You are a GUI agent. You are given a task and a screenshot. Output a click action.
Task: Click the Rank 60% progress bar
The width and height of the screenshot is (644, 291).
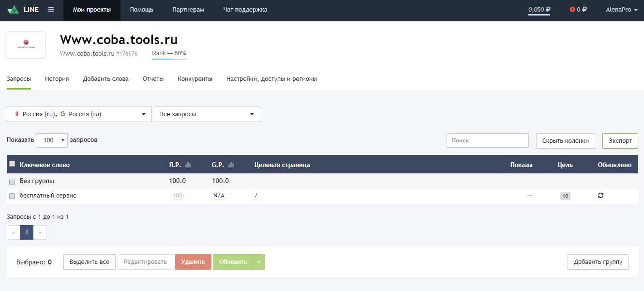click(x=169, y=59)
